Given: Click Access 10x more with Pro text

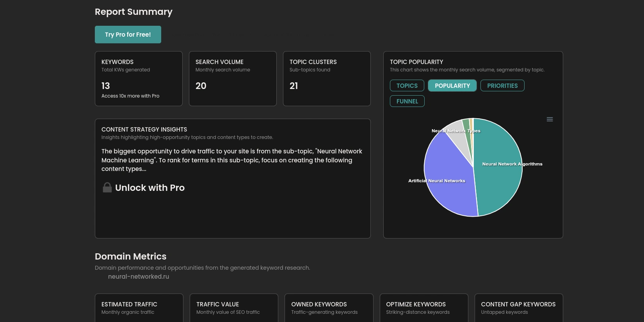Looking at the screenshot, I should coord(130,96).
